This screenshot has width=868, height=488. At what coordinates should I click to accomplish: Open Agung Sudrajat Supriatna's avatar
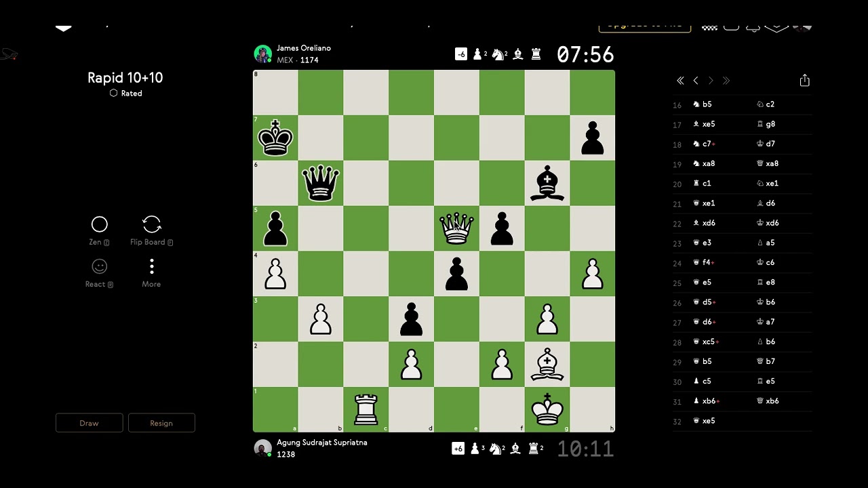coord(262,448)
